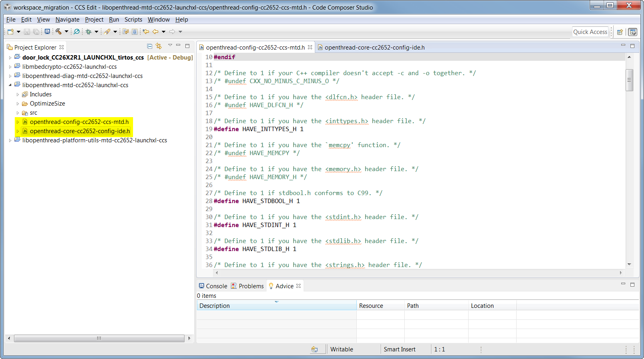This screenshot has width=644, height=359.
Task: Click the New file wizard icon
Action: (10, 32)
